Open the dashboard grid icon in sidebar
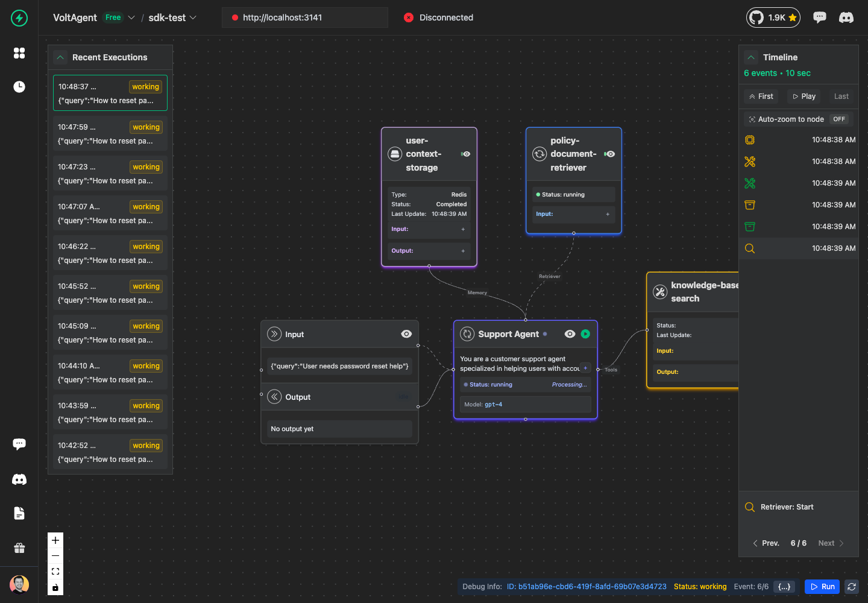 pyautogui.click(x=19, y=53)
